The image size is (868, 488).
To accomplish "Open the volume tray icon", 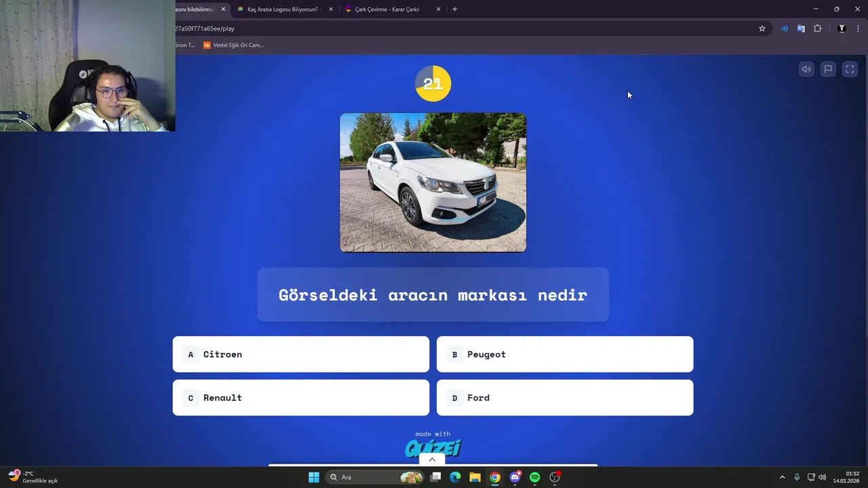I will (x=823, y=477).
